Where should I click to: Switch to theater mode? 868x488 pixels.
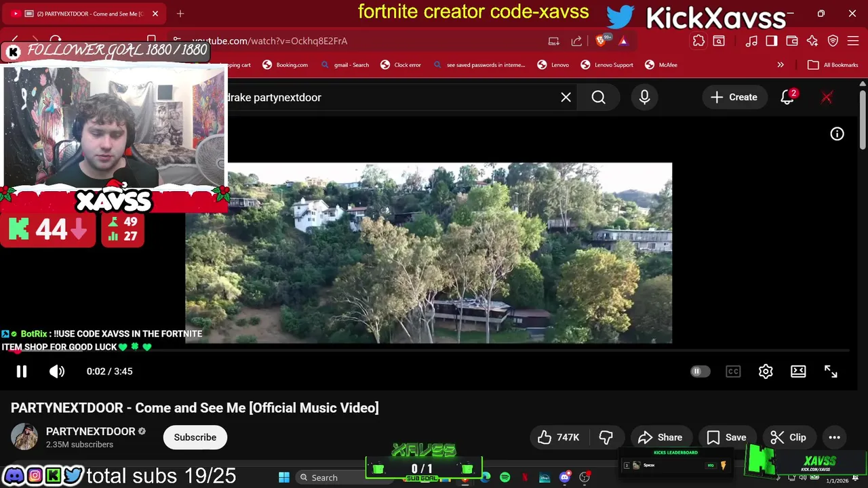pyautogui.click(x=798, y=371)
